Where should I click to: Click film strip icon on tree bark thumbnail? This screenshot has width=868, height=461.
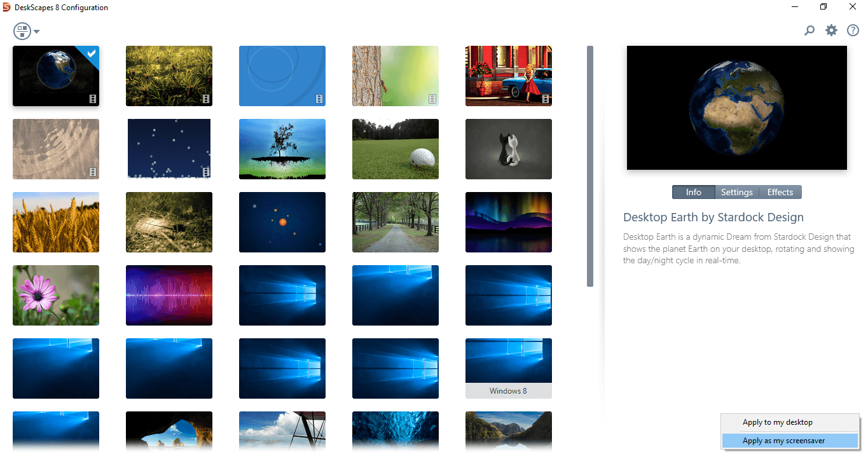(x=432, y=99)
